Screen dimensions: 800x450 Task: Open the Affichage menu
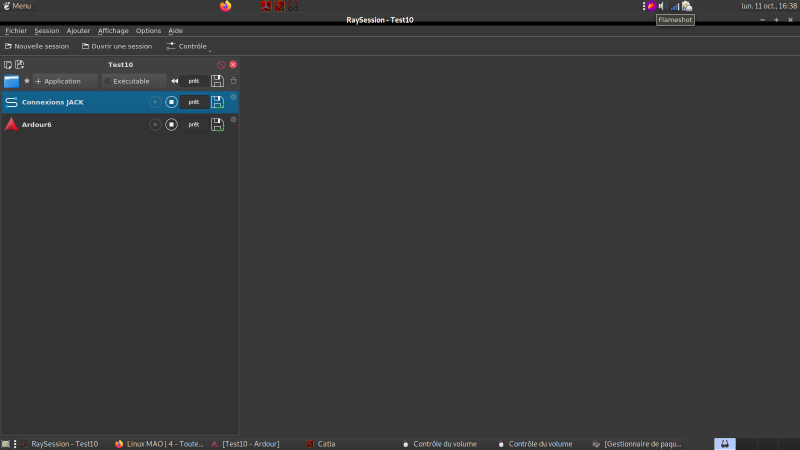point(113,31)
